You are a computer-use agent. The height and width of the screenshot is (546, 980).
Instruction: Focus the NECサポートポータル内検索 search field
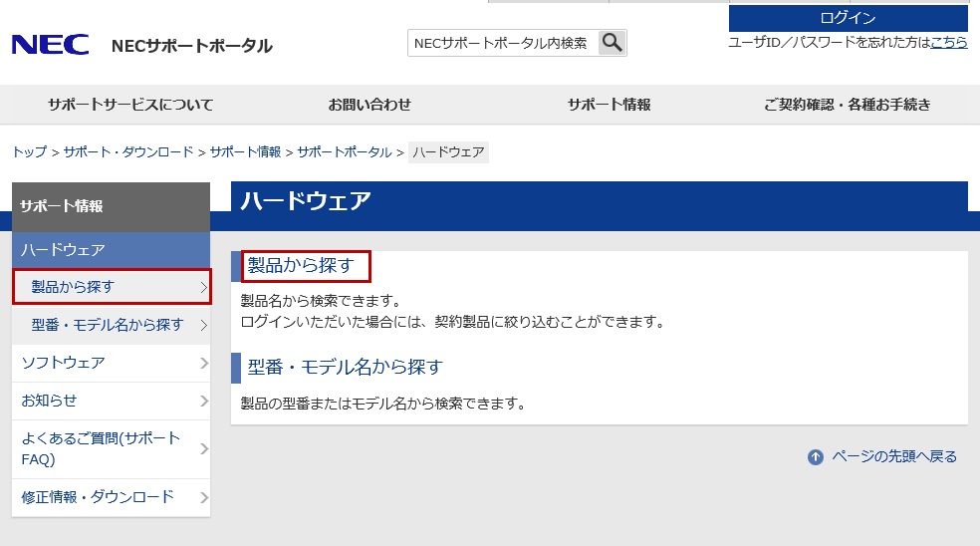pyautogui.click(x=503, y=43)
